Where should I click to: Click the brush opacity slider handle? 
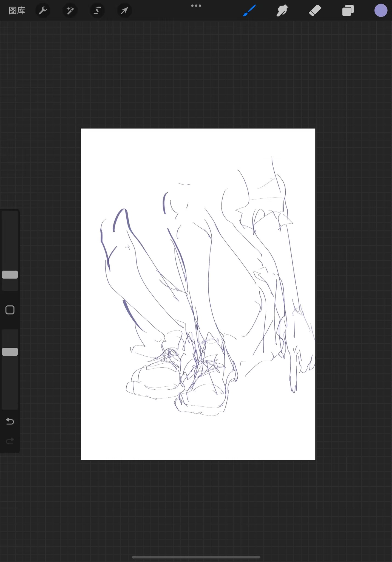10,352
